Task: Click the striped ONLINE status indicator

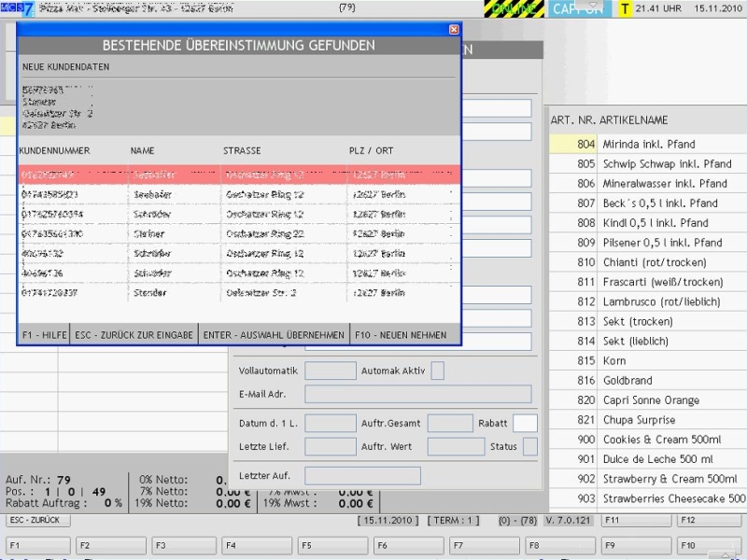Action: tap(514, 8)
